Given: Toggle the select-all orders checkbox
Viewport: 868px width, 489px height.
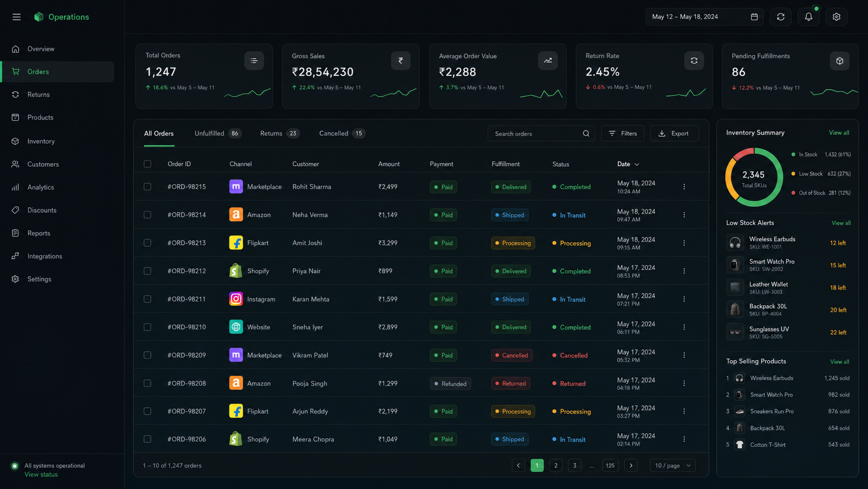Looking at the screenshot, I should click(147, 164).
